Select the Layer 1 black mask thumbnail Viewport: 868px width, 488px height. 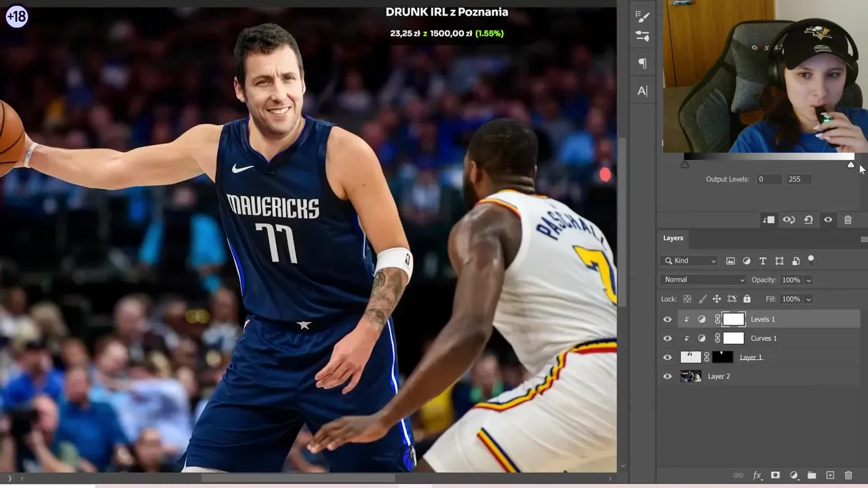[x=722, y=357]
